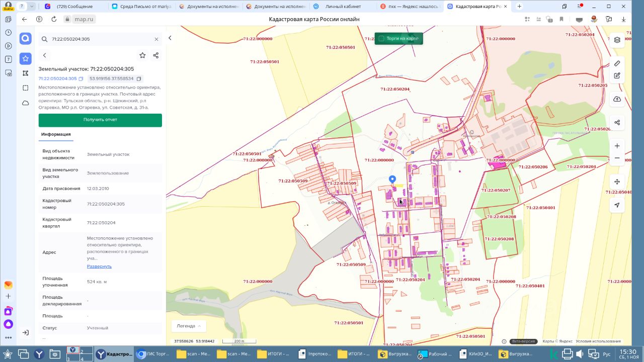The width and height of the screenshot is (644, 362).
Task: Copy coordinates 53.919156 37.558534
Action: (139, 79)
